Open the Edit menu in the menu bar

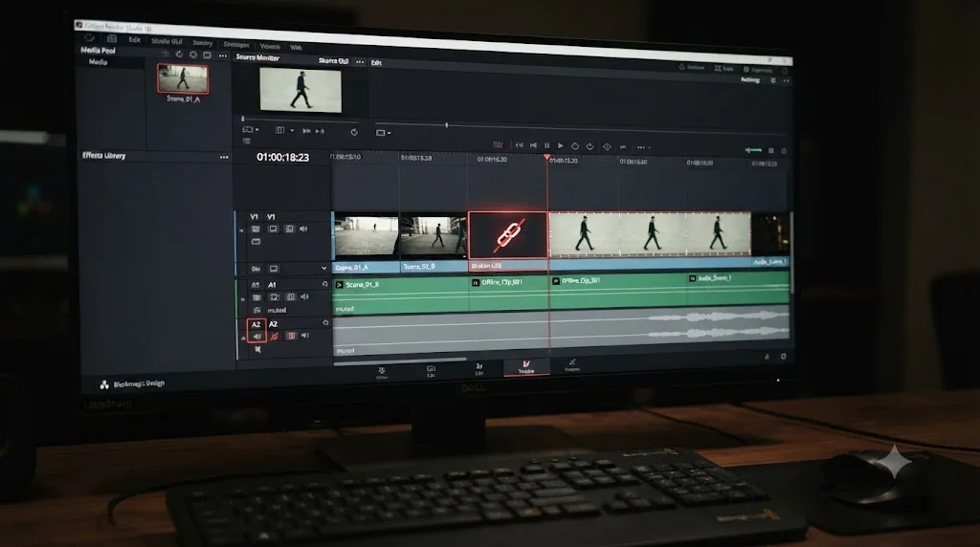click(x=134, y=39)
